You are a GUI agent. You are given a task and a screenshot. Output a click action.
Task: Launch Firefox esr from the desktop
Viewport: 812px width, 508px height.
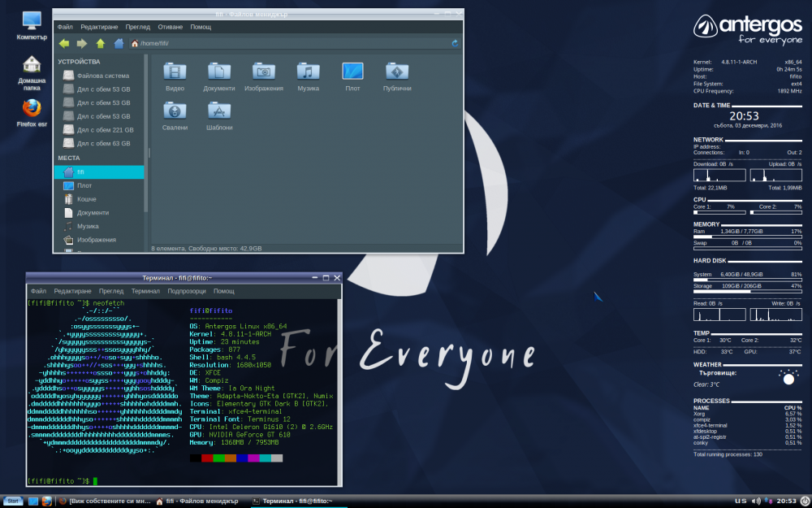click(32, 114)
